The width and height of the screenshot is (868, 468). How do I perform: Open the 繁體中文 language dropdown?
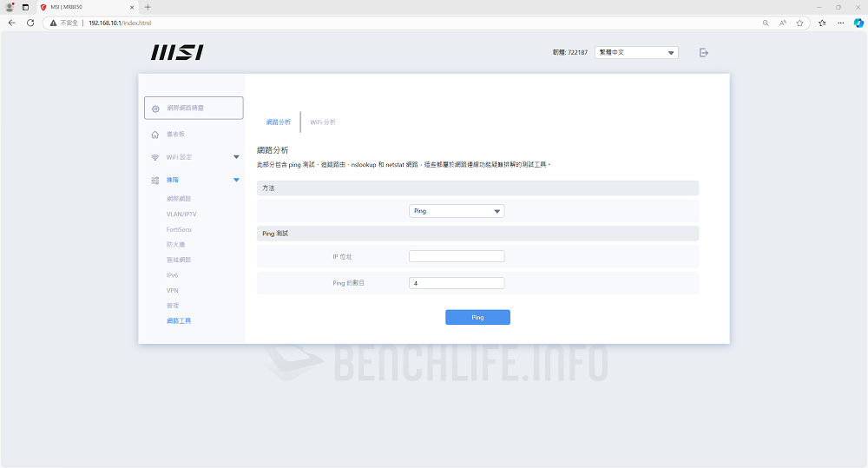coord(636,53)
